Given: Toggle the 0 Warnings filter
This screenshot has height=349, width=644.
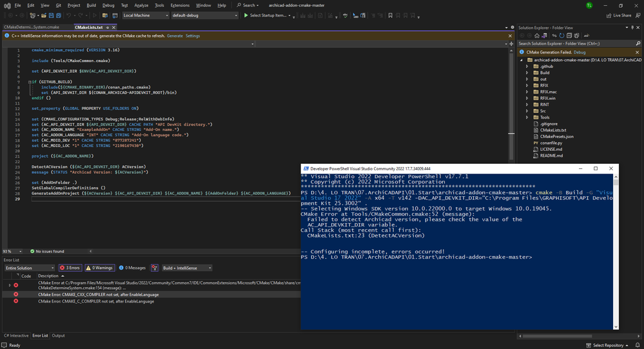Looking at the screenshot, I should tap(99, 268).
